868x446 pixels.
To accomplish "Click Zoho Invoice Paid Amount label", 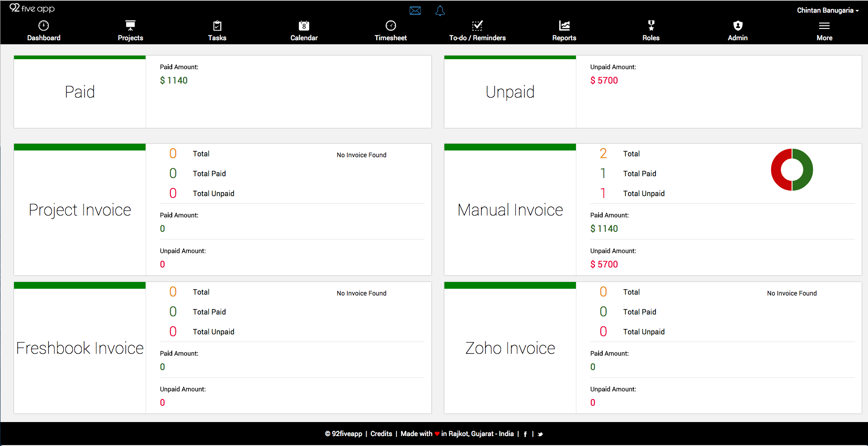I will [609, 353].
